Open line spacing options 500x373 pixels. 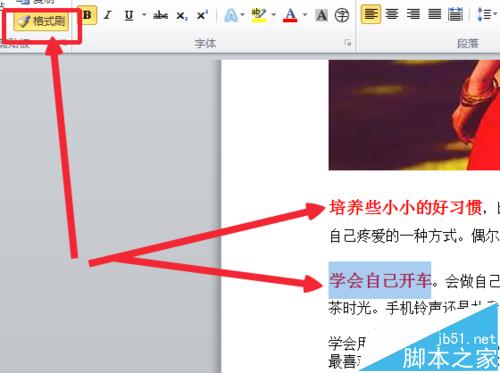pos(483,14)
